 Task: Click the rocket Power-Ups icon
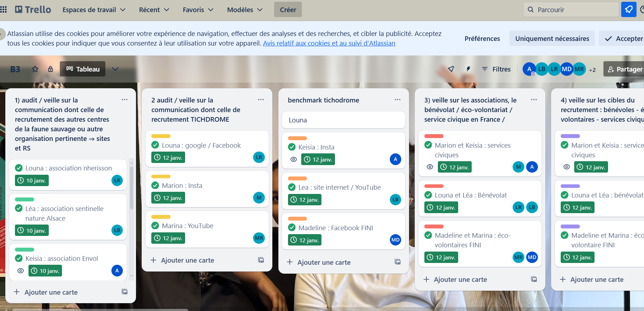coord(451,69)
